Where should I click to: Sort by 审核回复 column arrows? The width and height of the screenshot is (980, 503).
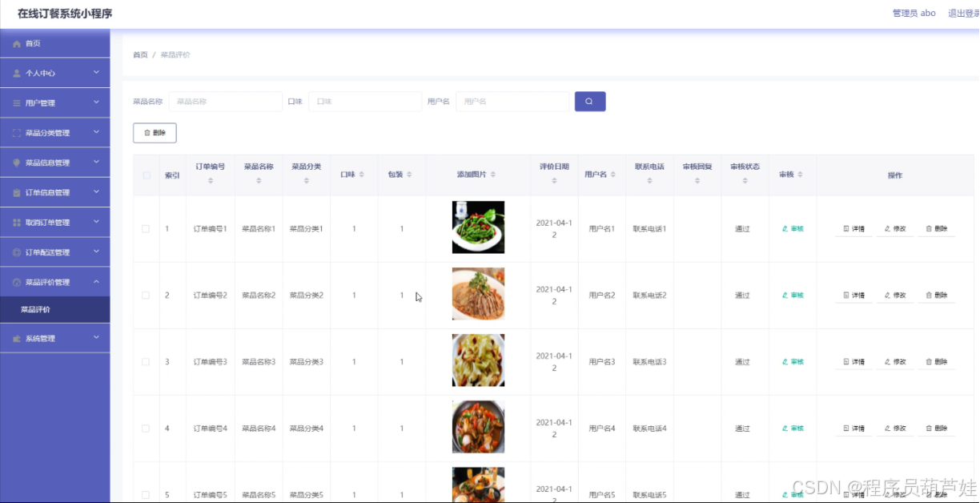coord(697,181)
